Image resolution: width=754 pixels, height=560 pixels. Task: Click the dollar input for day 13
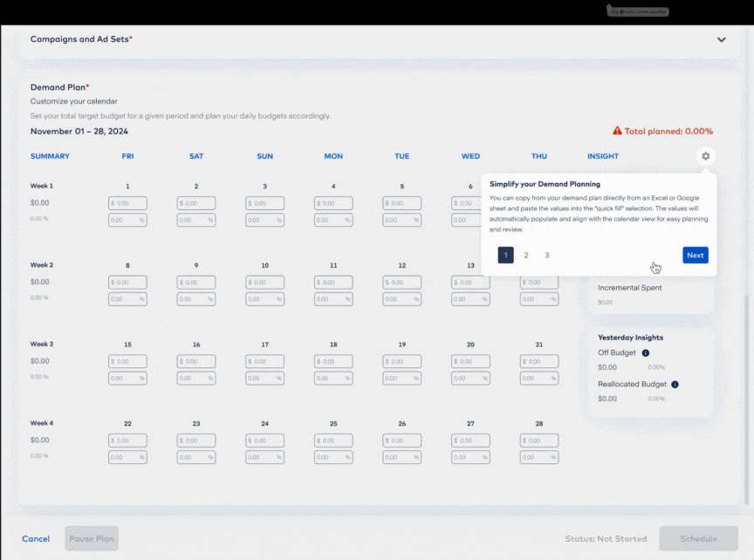tap(470, 282)
